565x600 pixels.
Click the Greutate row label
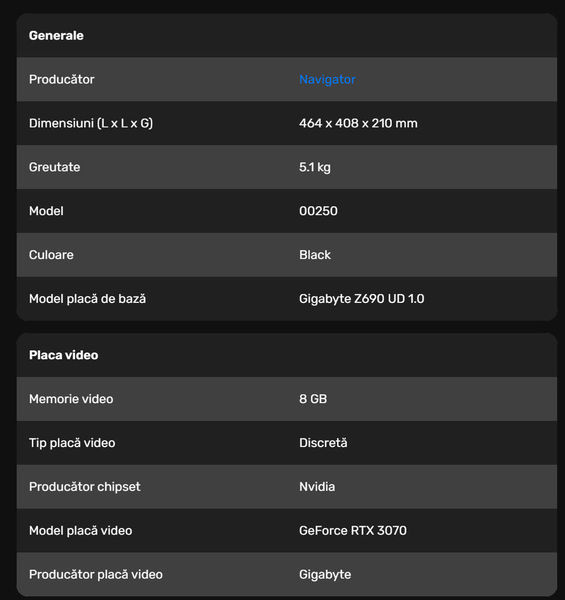(55, 167)
